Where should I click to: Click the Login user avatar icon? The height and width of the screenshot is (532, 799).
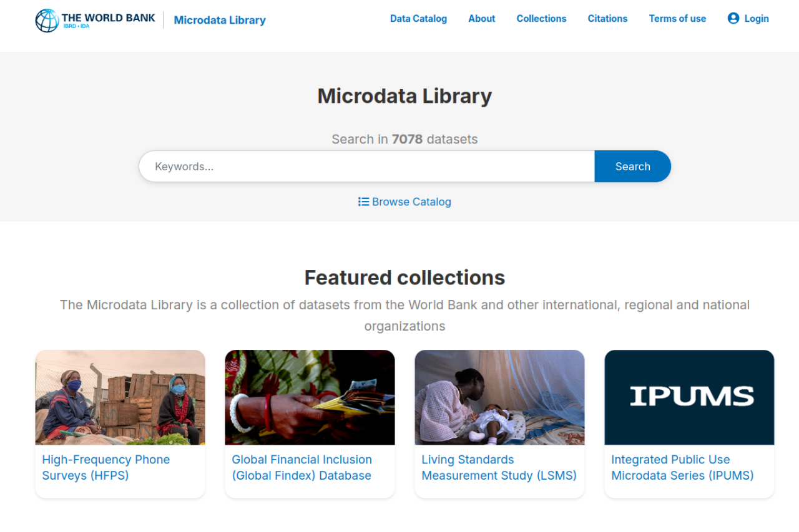[733, 18]
